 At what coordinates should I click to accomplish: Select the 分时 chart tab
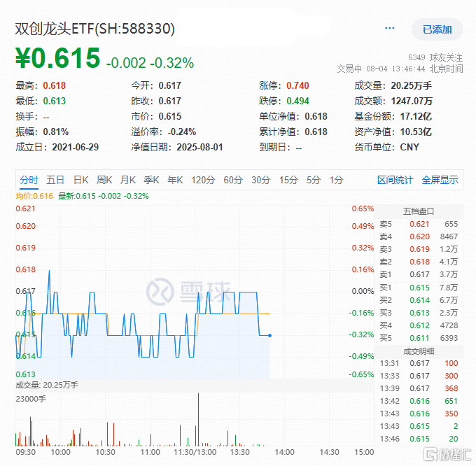(x=29, y=180)
